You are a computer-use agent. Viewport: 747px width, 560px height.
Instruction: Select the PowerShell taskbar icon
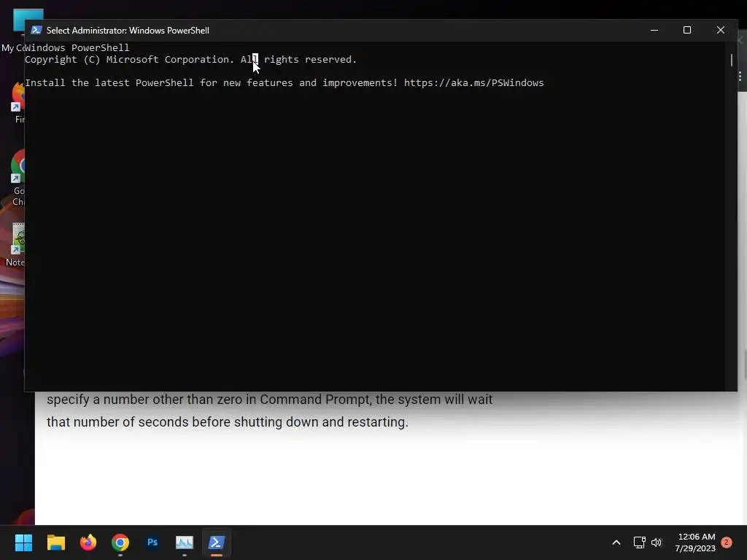pos(216,542)
